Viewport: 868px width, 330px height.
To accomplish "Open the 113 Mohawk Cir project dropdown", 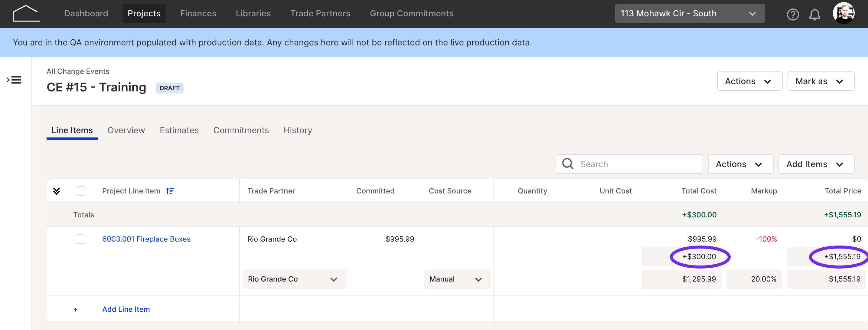I will point(690,14).
